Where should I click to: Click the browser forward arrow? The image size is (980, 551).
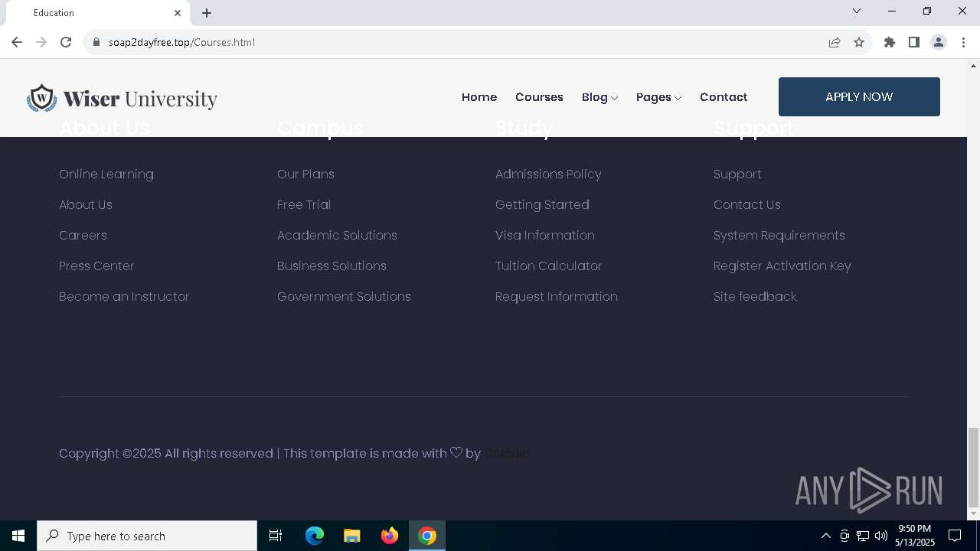[41, 42]
